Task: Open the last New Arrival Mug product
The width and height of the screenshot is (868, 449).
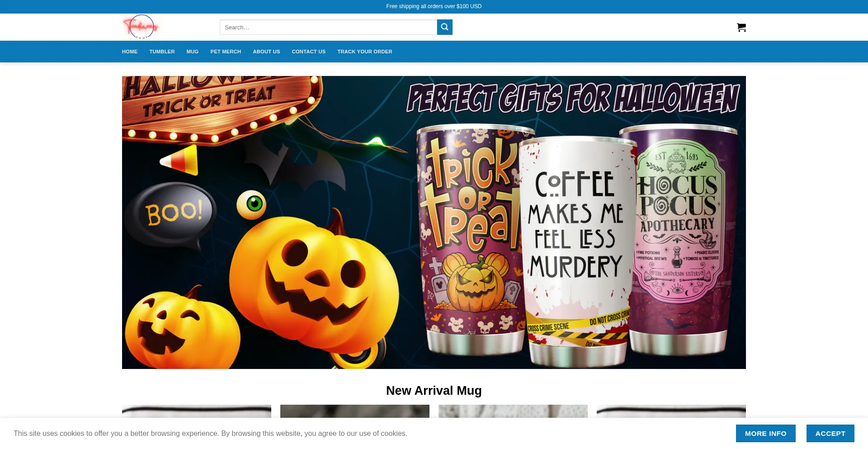Action: pos(671,411)
